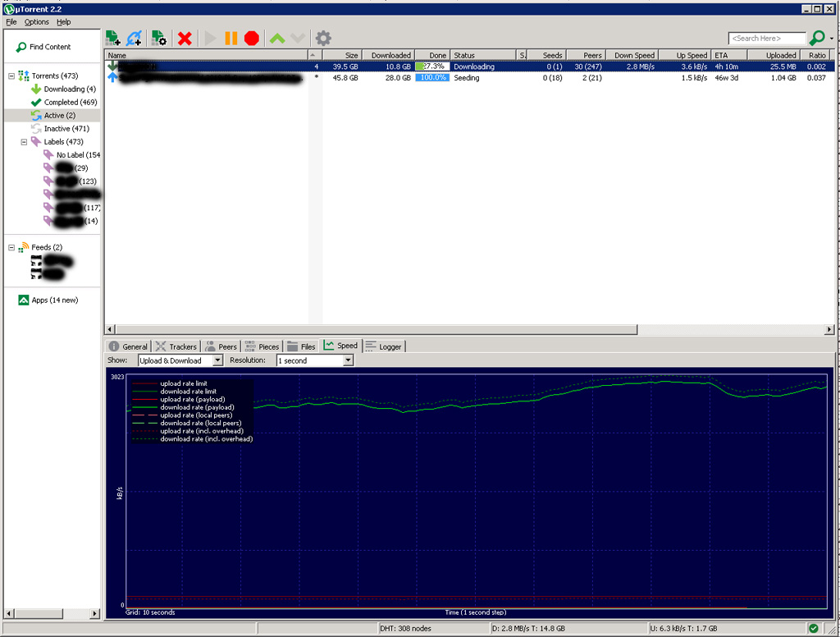Move torrent up queue with green arrow
The width and height of the screenshot is (840, 637).
click(x=277, y=39)
